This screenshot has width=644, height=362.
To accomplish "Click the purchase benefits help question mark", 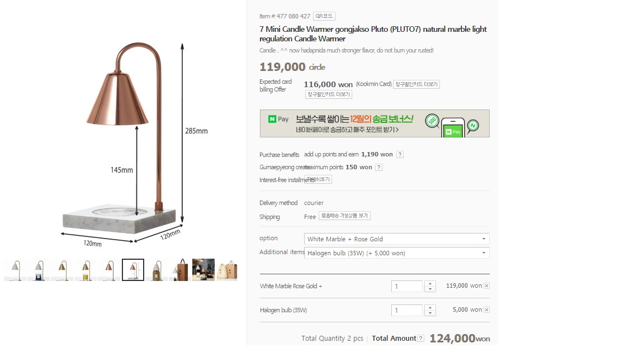I will (400, 155).
